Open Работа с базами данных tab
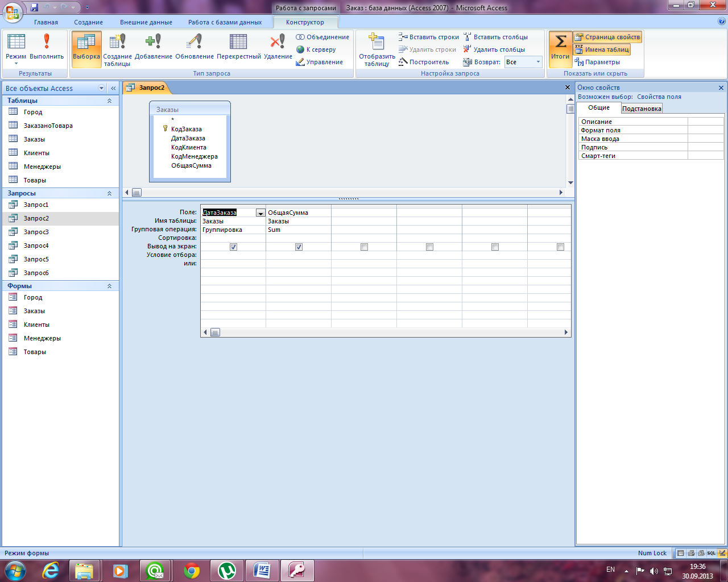The image size is (728, 582). (x=225, y=22)
